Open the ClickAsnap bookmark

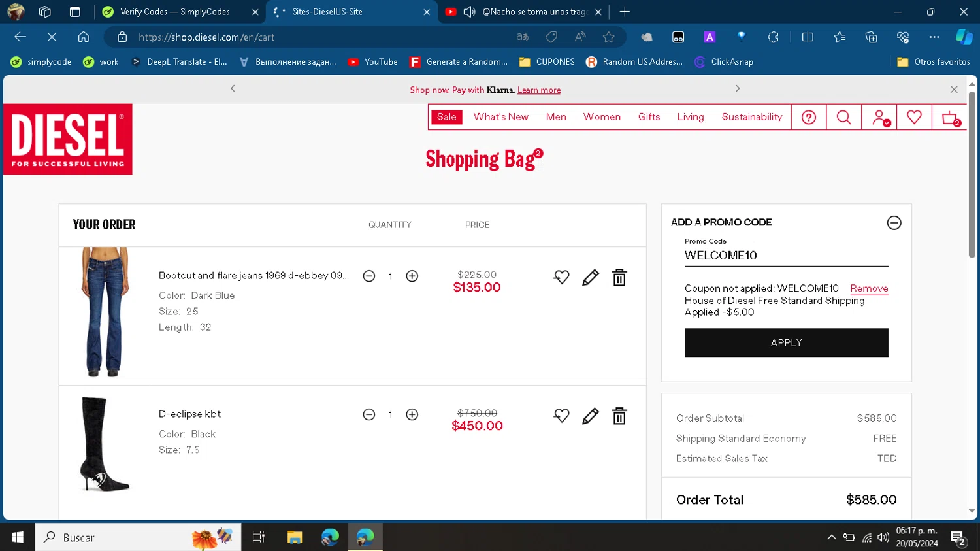[724, 62]
